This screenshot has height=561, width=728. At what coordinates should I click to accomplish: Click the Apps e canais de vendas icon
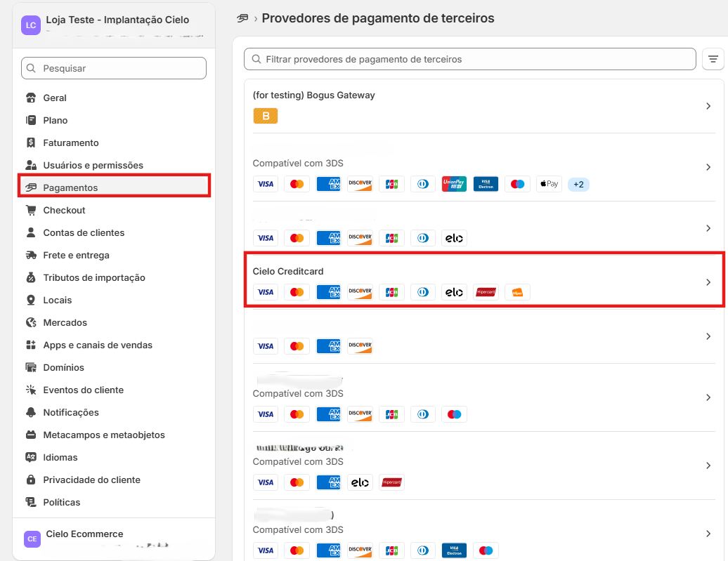point(31,345)
